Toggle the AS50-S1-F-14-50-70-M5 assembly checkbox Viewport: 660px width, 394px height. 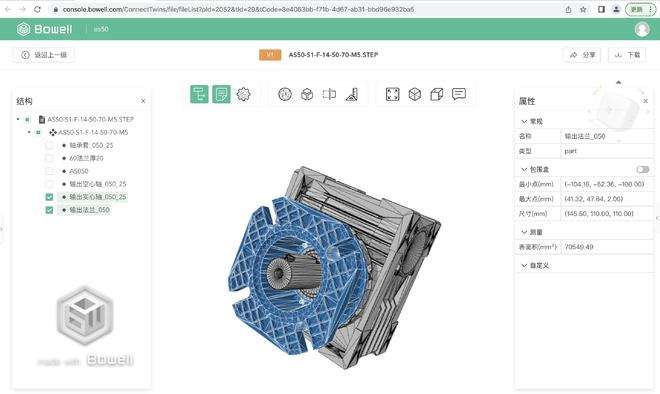tap(38, 133)
